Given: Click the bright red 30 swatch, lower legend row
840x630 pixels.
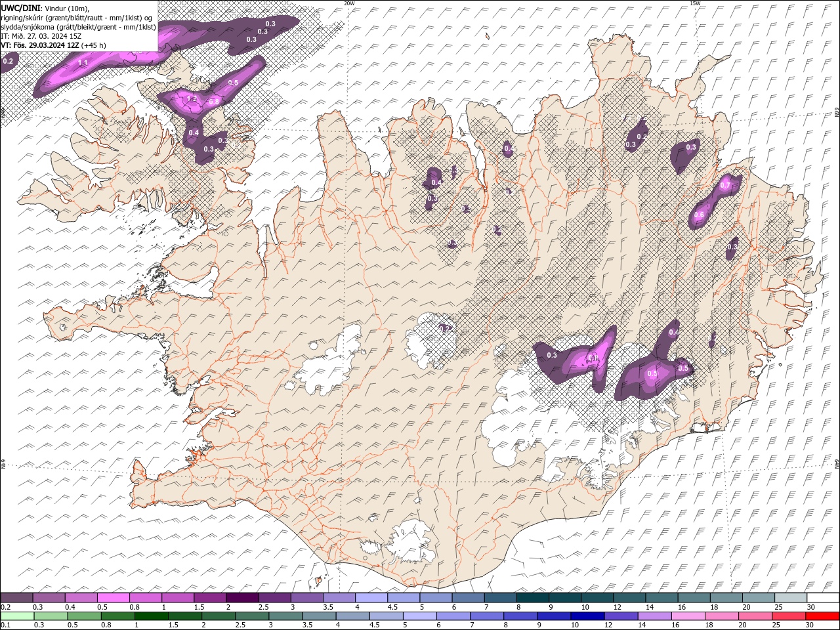Looking at the screenshot, I should (x=822, y=616).
